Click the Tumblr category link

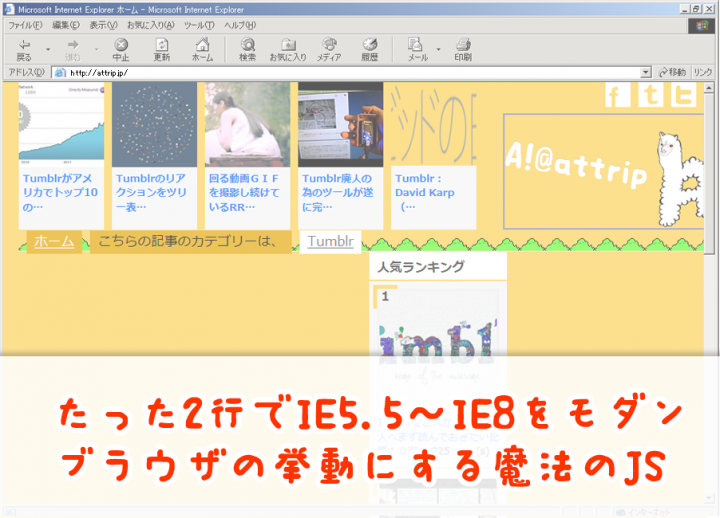tap(331, 242)
